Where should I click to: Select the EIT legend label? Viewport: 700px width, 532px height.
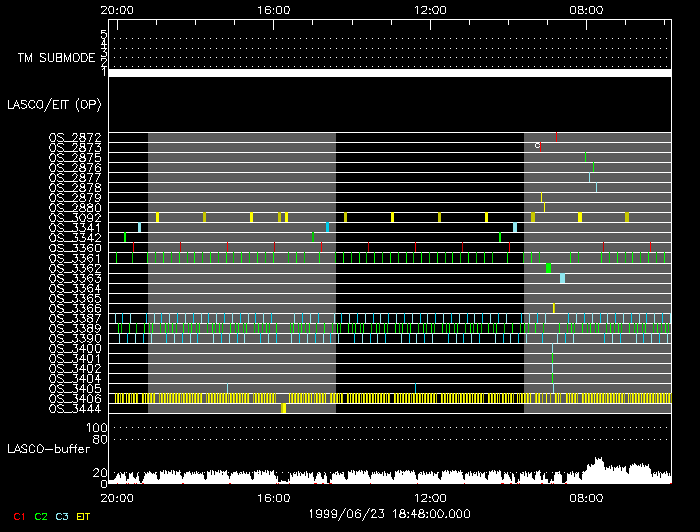pyautogui.click(x=84, y=516)
